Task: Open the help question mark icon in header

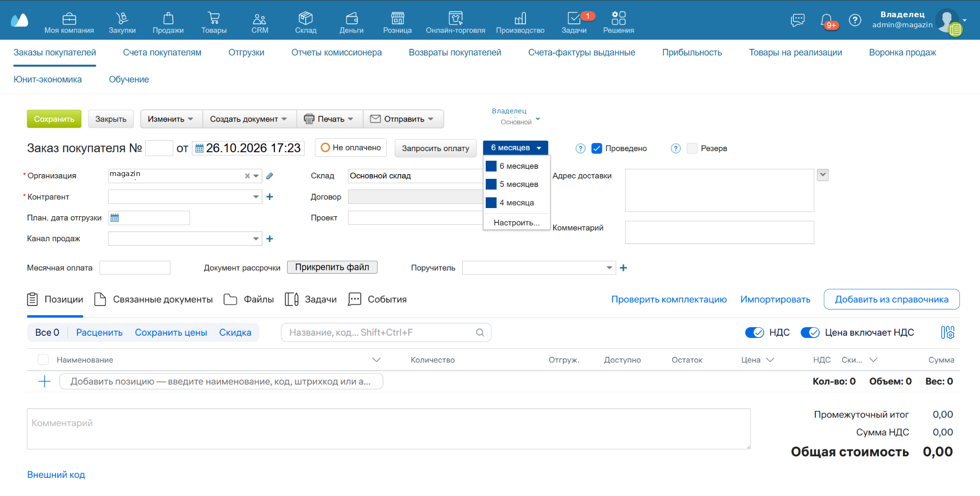Action: 855,20
